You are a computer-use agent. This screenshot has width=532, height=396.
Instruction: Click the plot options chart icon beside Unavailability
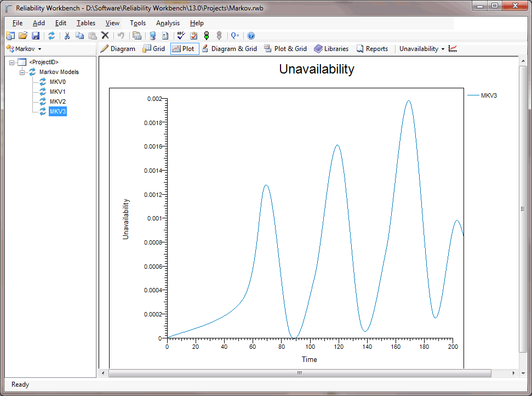(453, 49)
